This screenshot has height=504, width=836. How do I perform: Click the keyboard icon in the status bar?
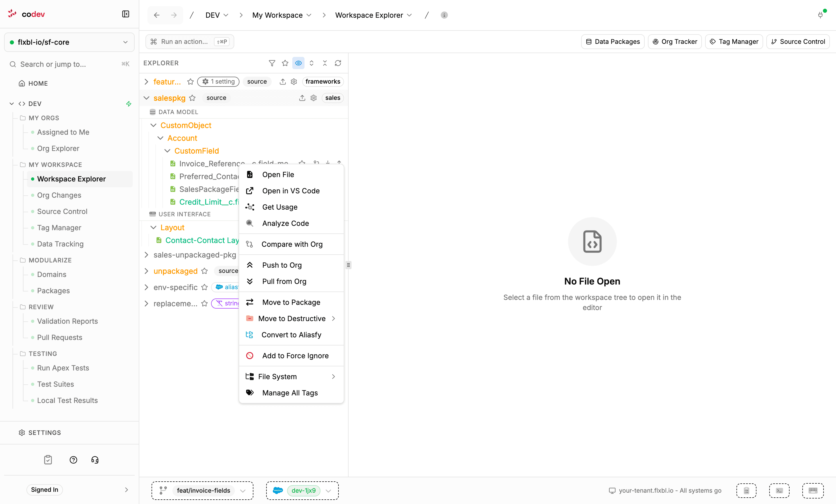813,490
